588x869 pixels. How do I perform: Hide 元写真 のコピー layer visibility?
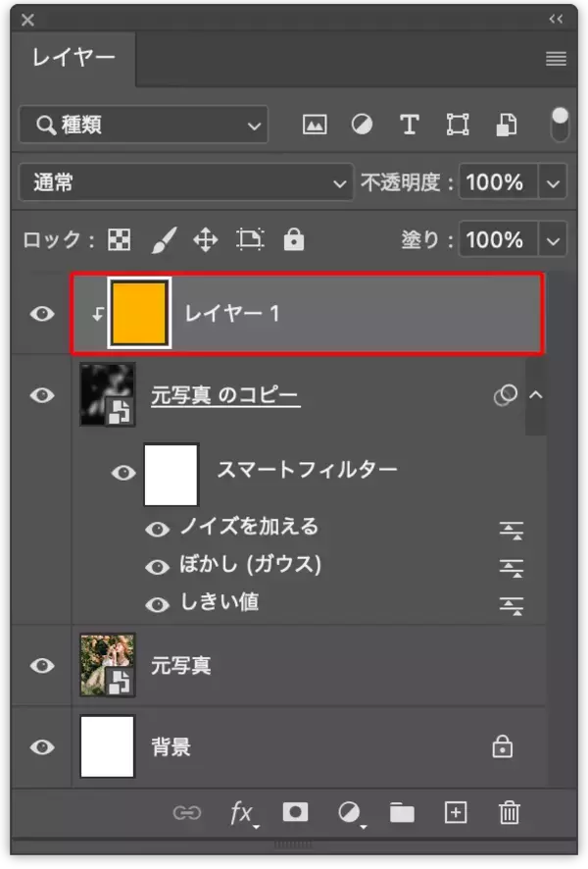(x=42, y=395)
